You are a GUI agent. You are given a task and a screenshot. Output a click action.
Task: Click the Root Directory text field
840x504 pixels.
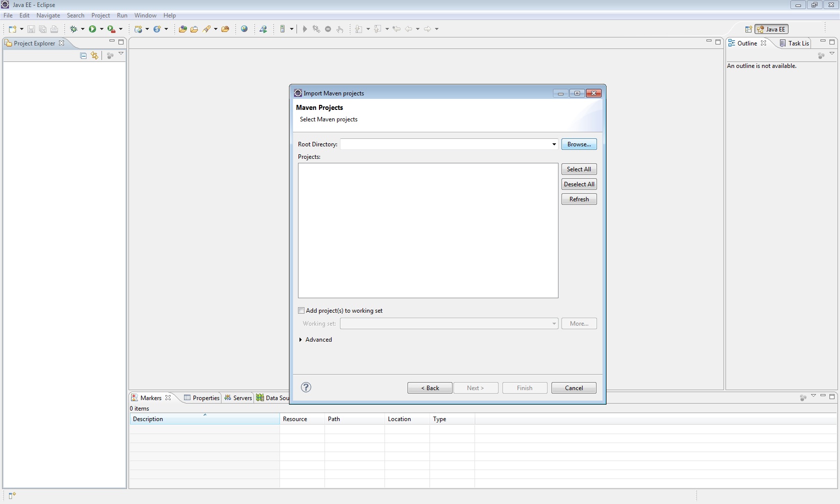click(x=445, y=144)
